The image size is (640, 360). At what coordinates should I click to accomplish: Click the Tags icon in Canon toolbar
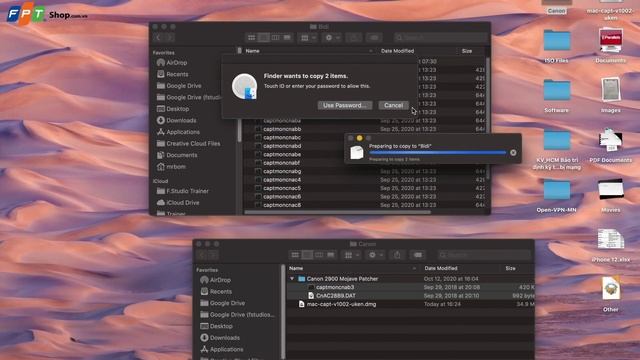418,255
